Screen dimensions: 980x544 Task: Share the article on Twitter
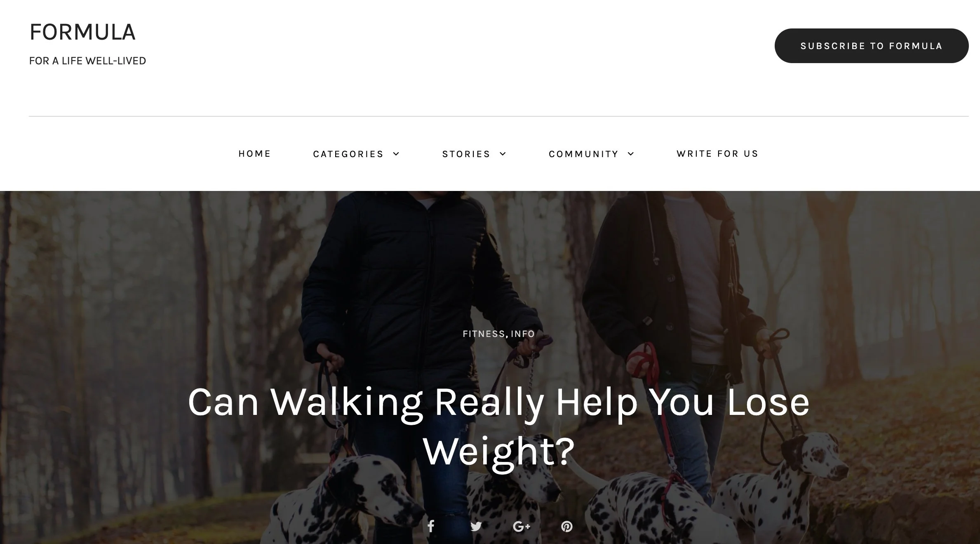pyautogui.click(x=476, y=527)
